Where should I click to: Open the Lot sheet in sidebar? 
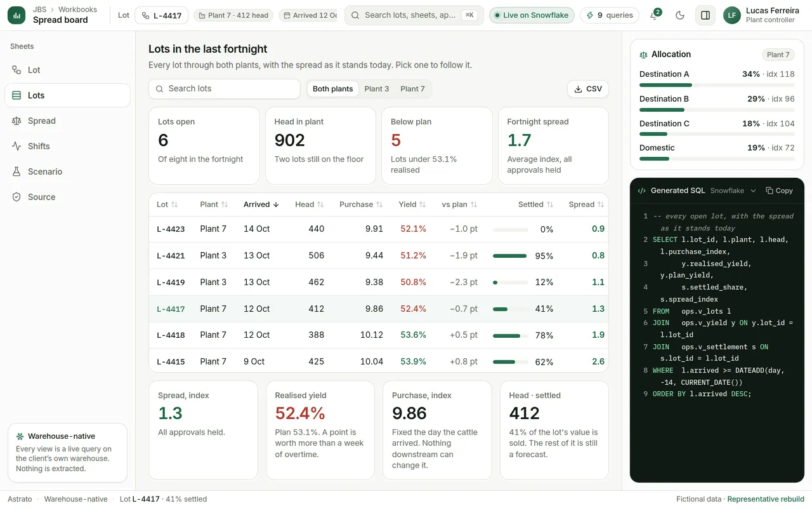tap(67, 70)
